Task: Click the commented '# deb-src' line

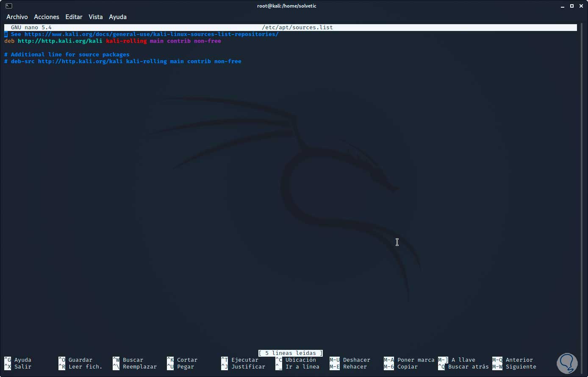Action: coord(123,61)
